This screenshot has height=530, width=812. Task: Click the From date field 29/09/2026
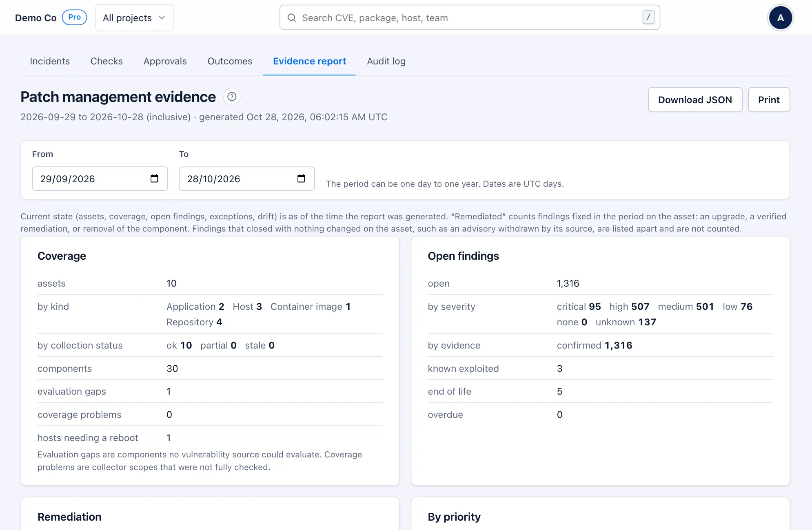pos(100,179)
